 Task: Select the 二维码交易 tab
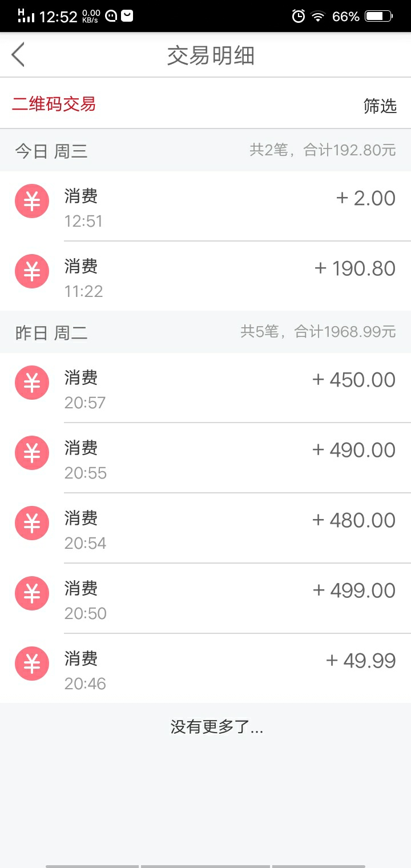(x=54, y=104)
